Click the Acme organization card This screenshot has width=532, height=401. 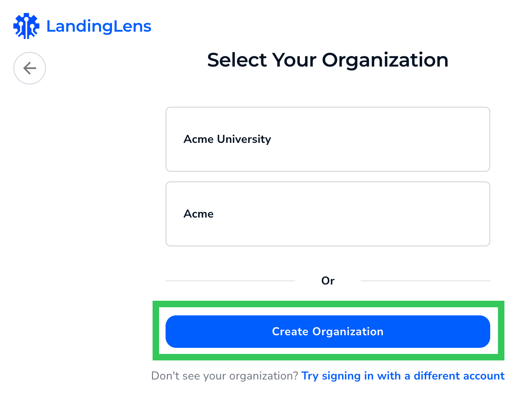tap(327, 213)
